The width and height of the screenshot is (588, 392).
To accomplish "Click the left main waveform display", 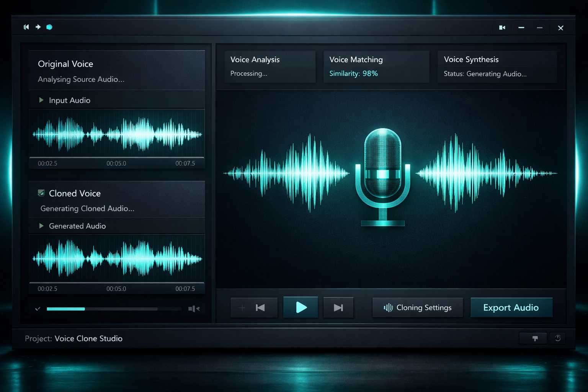I will (286, 173).
